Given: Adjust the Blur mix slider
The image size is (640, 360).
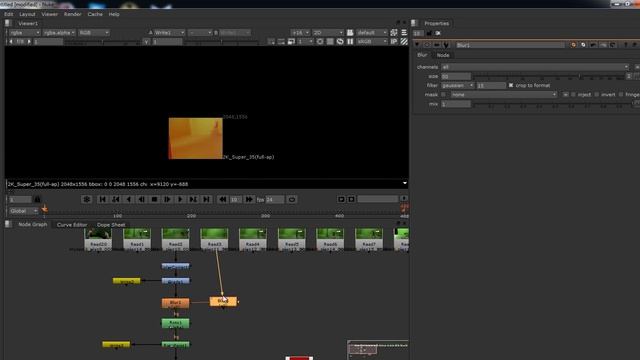Looking at the screenshot, I should 551,104.
